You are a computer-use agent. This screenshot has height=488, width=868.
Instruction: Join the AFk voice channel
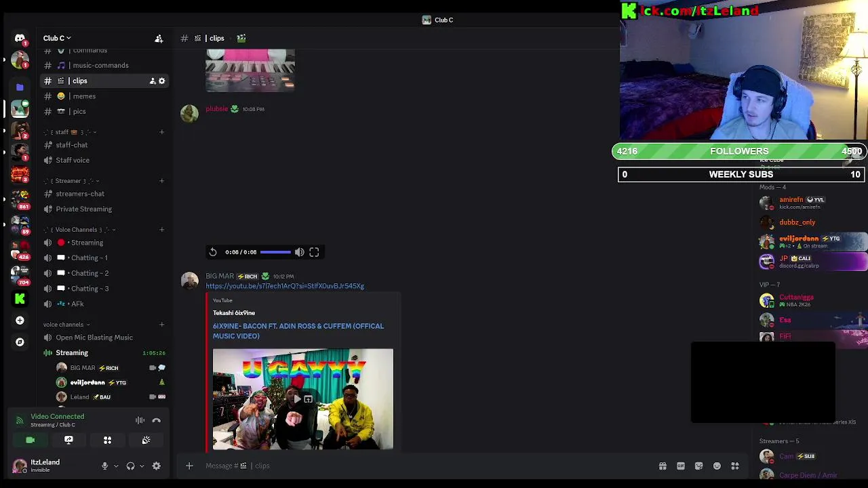click(104, 304)
